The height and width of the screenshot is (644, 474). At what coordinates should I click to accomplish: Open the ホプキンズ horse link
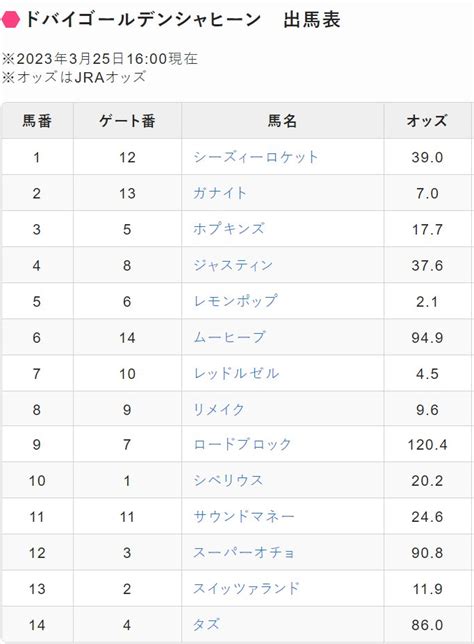[229, 229]
